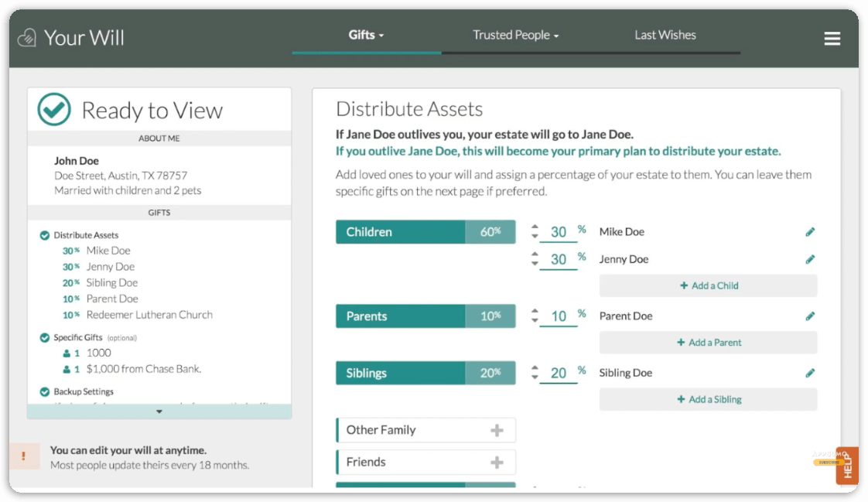Expand the left summary panel downward arrow
Image resolution: width=868 pixels, height=502 pixels.
tap(159, 412)
